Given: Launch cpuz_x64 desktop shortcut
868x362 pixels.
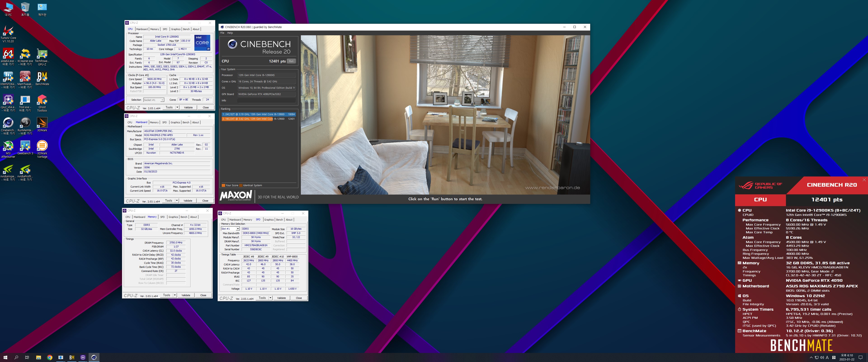Looking at the screenshot, I should [x=8, y=103].
